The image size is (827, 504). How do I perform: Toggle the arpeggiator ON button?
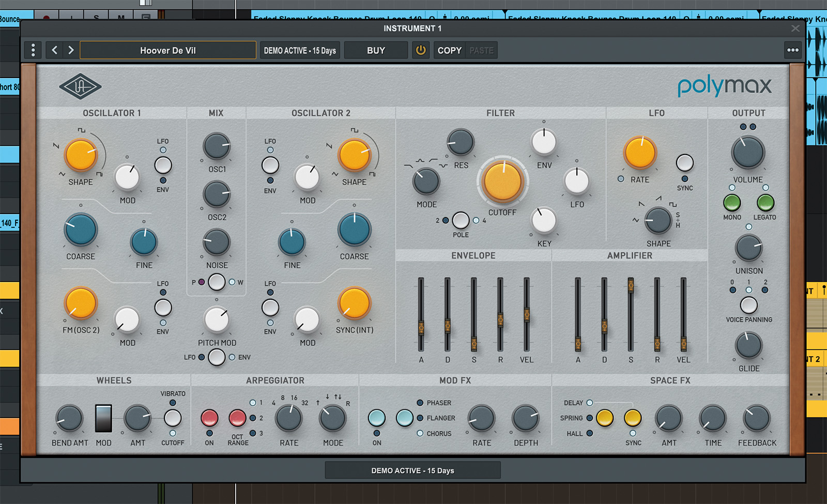click(209, 418)
